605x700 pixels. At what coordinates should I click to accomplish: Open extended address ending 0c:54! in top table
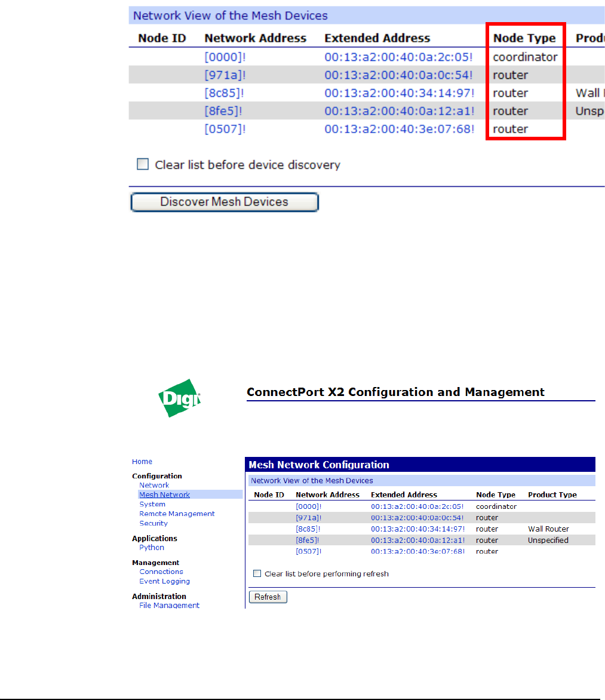pos(398,75)
